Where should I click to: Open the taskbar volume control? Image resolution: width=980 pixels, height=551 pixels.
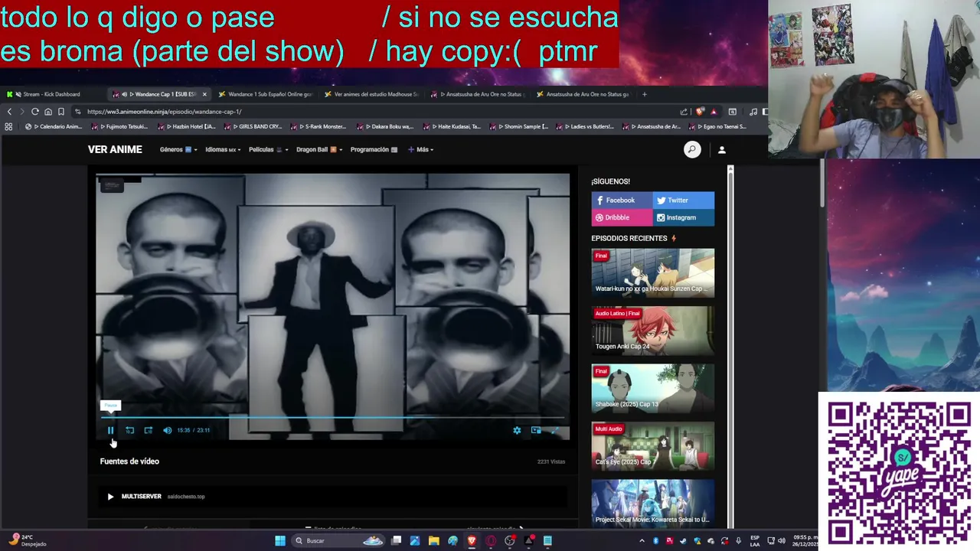coord(783,541)
